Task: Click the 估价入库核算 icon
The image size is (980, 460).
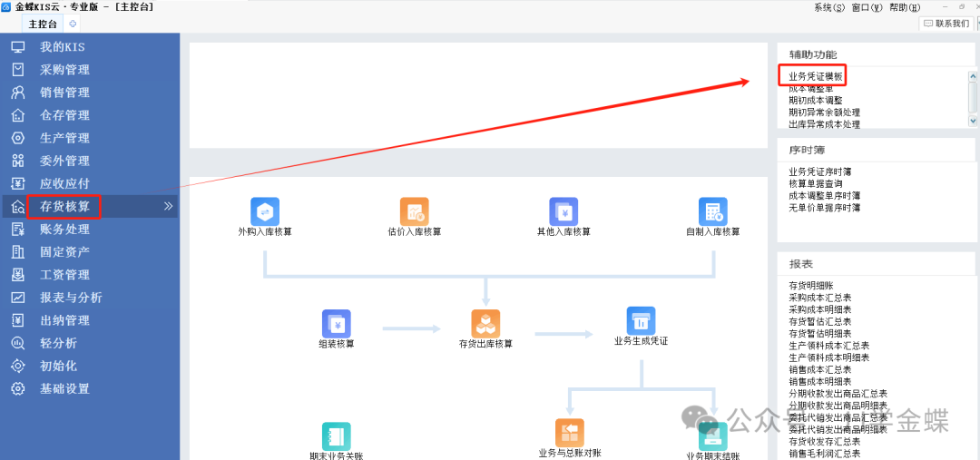Action: pos(414,212)
